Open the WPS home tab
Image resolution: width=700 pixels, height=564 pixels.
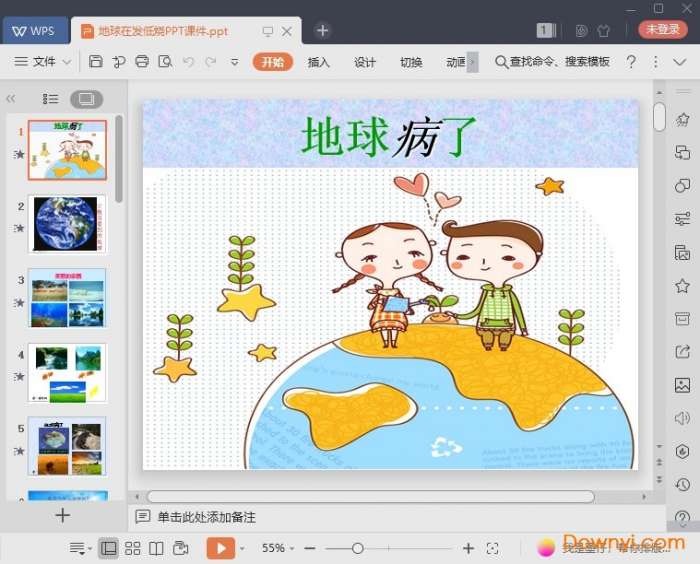coord(36,31)
